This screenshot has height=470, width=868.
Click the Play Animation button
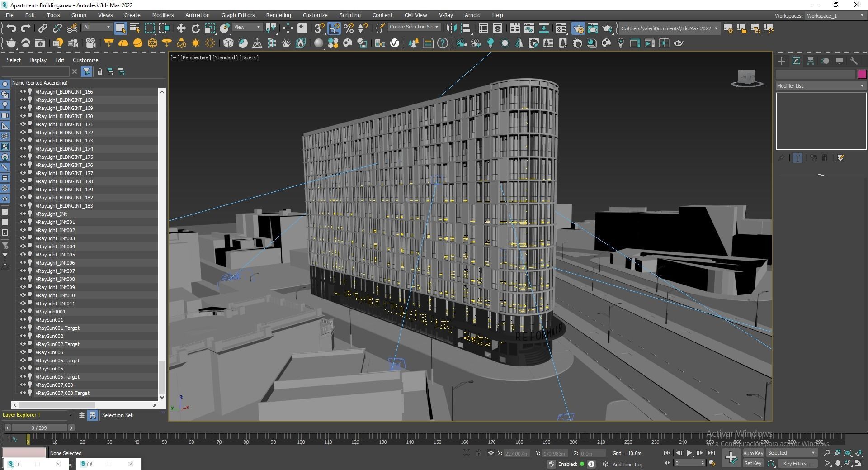[689, 453]
